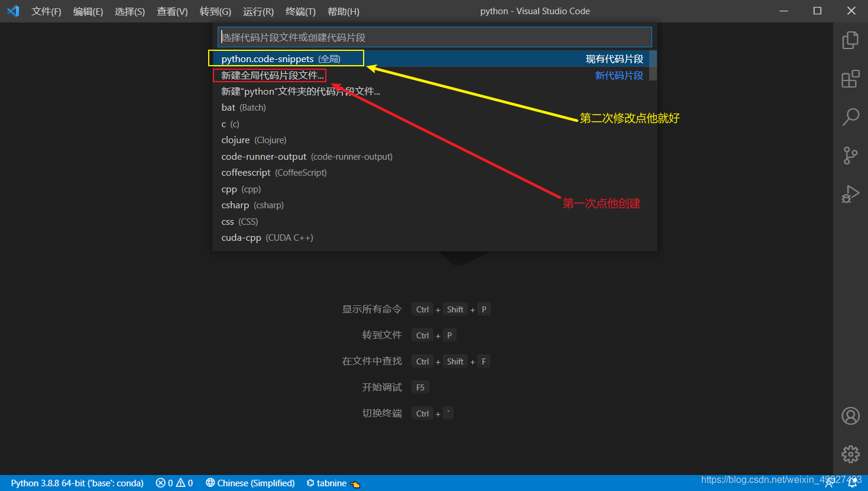This screenshot has height=491, width=868.
Task: Open the 终端(T) menu
Action: [300, 12]
